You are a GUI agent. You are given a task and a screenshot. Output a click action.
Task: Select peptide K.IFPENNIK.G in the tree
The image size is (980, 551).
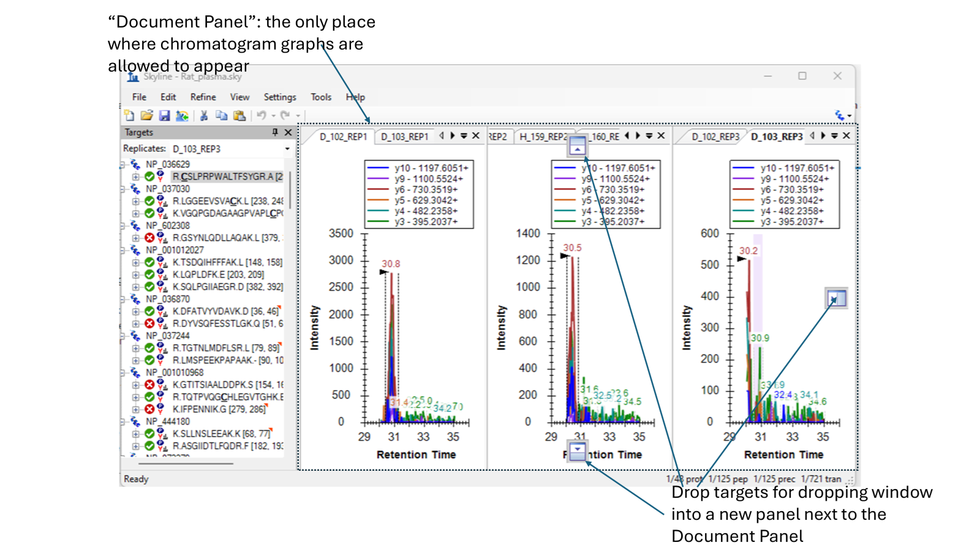tap(219, 409)
